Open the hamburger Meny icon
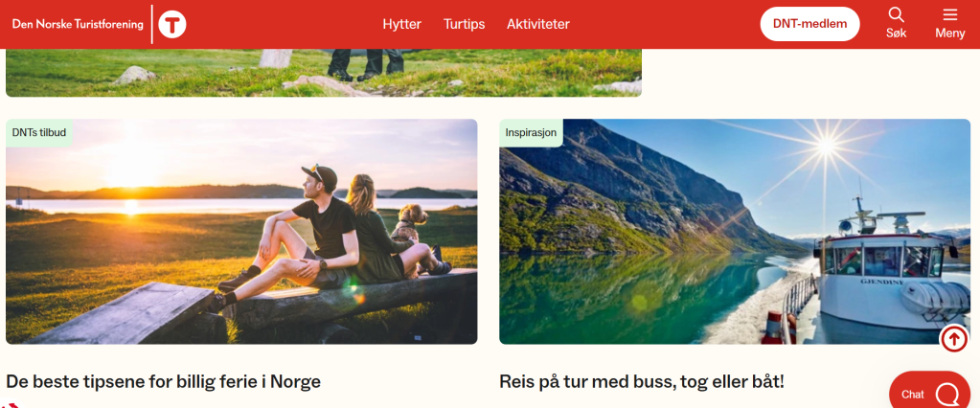 [950, 14]
